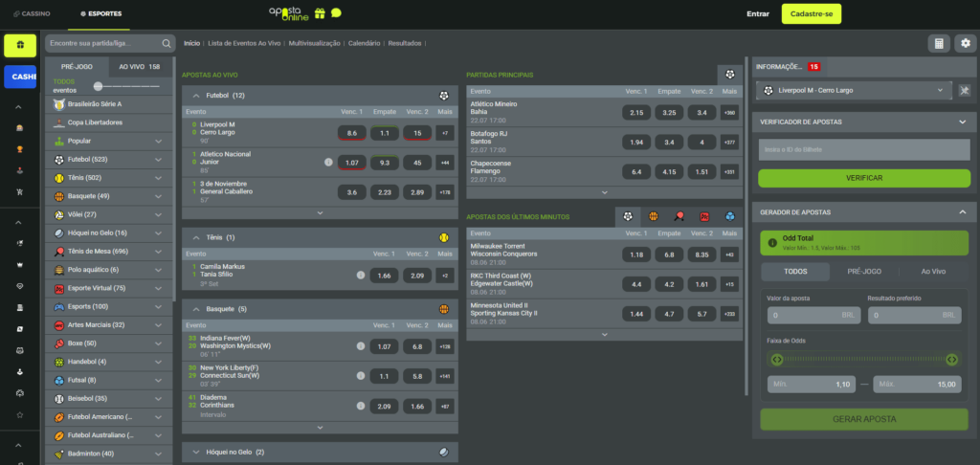The width and height of the screenshot is (980, 465).
Task: Click the gift icon beside the logo
Action: click(320, 13)
